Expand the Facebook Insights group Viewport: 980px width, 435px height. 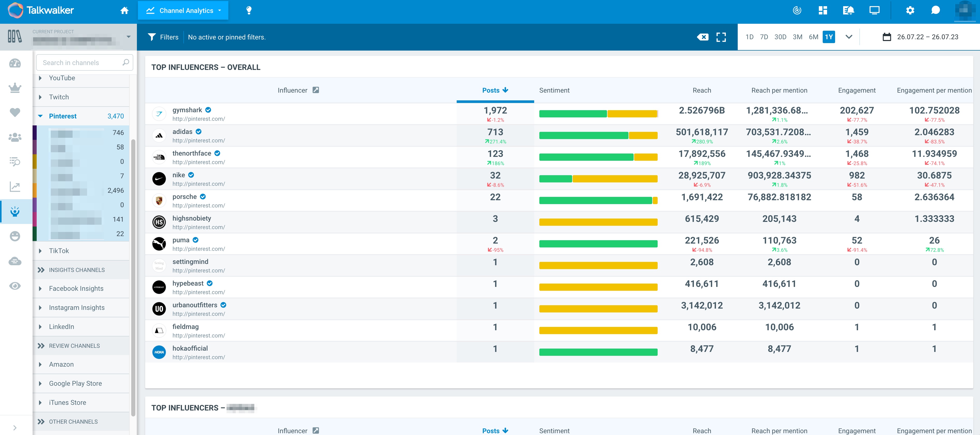pyautogui.click(x=40, y=288)
